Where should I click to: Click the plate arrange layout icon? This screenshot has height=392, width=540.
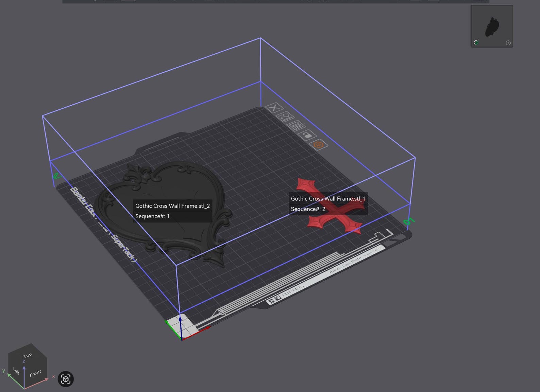296,126
